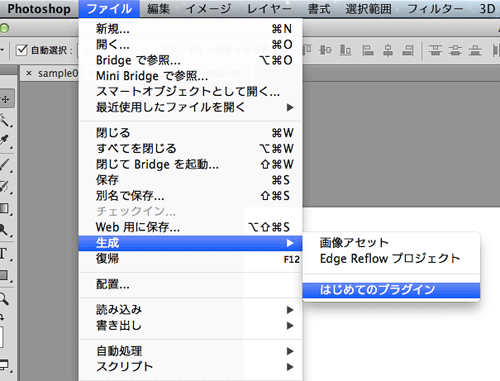The height and width of the screenshot is (381, 500).
Task: Select the Eyedropper tool
Action: 5,141
